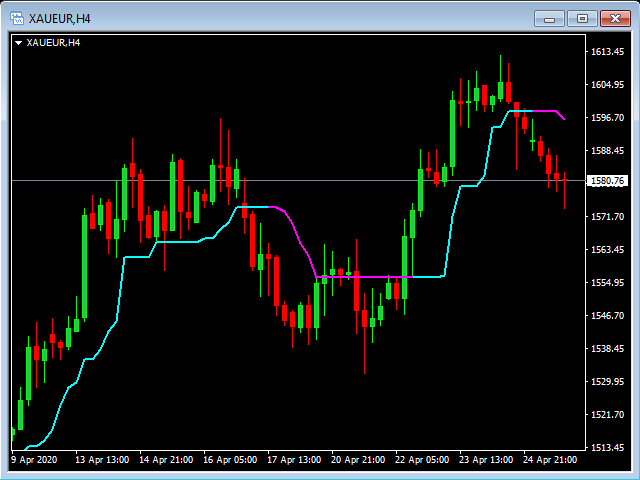This screenshot has width=640, height=480.
Task: Click the 24 Apr 21:00 time label
Action: coord(550,460)
